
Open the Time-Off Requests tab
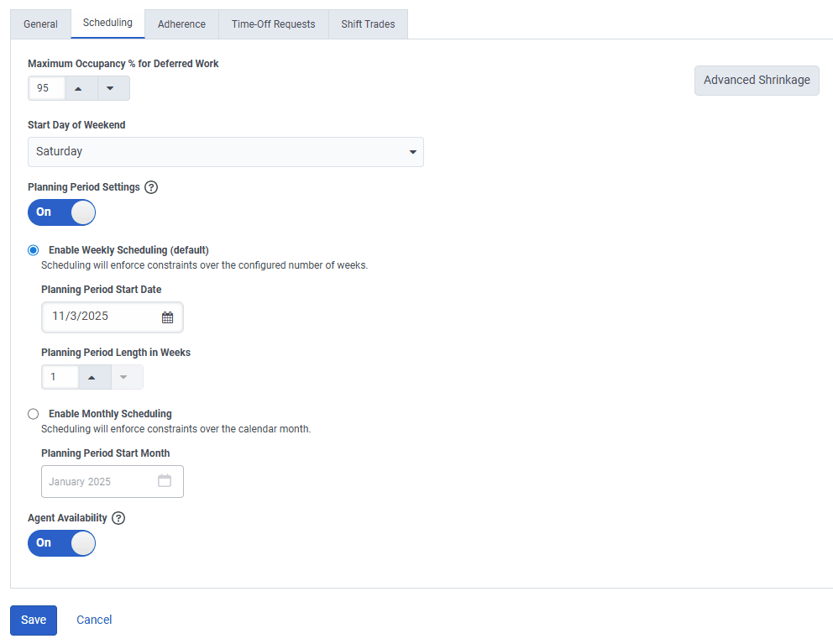pos(273,24)
